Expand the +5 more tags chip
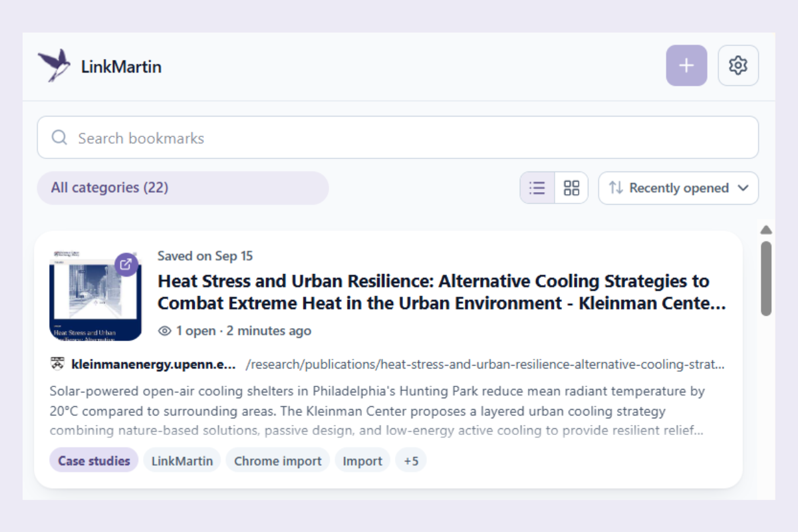 click(x=411, y=460)
